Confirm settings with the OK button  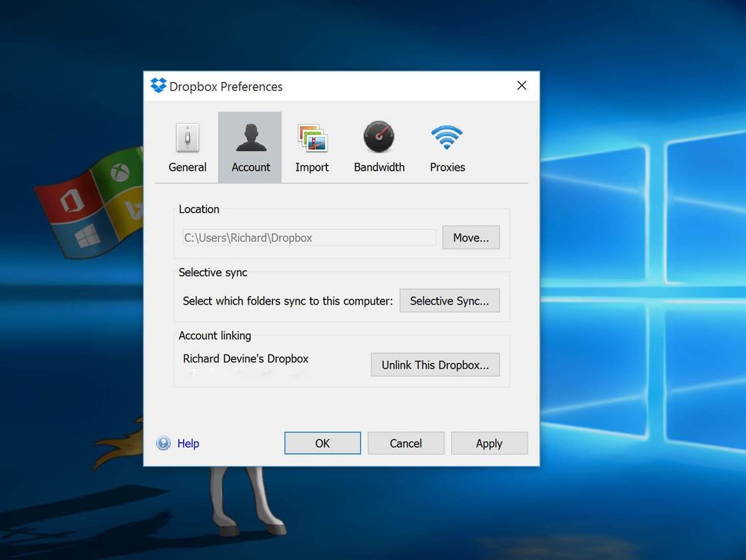coord(322,443)
